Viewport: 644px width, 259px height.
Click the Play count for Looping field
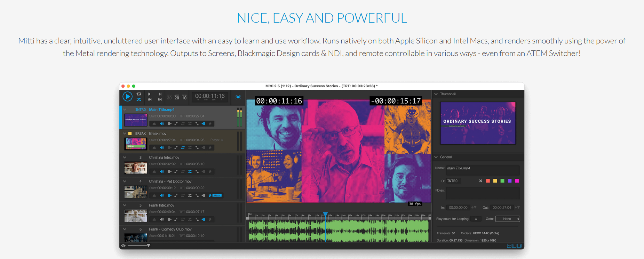(476, 219)
